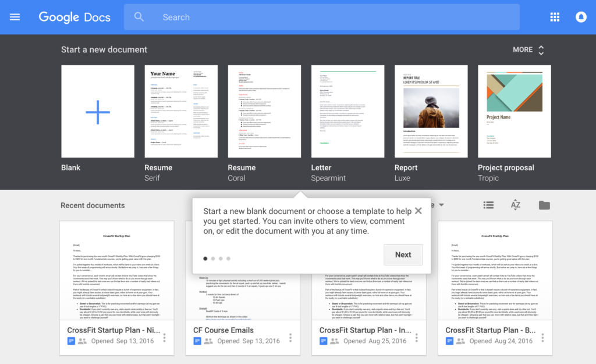The image size is (596, 364).
Task: Click shared people icon on CrossFit Startup Plan - In...
Action: [335, 341]
